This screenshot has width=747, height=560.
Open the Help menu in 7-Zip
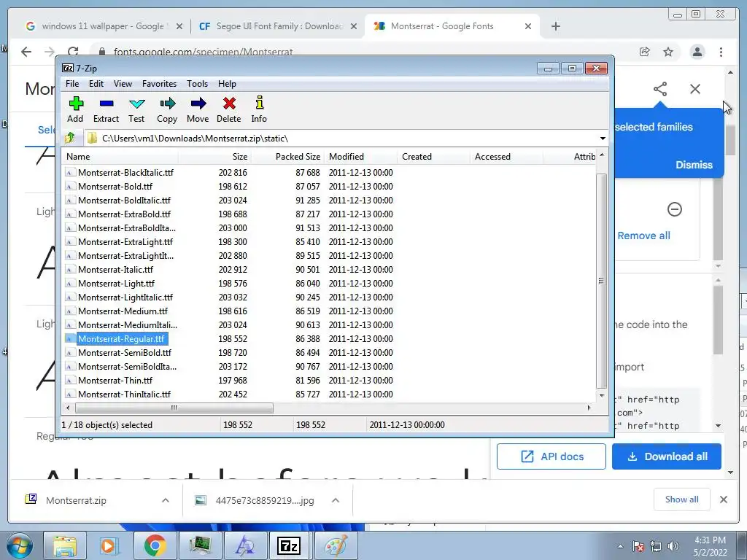click(228, 84)
